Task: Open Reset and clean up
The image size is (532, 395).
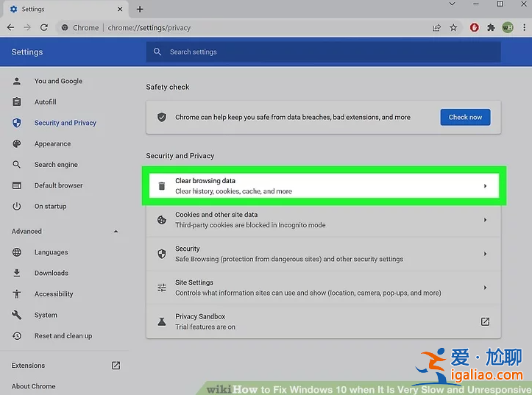Action: [x=63, y=335]
